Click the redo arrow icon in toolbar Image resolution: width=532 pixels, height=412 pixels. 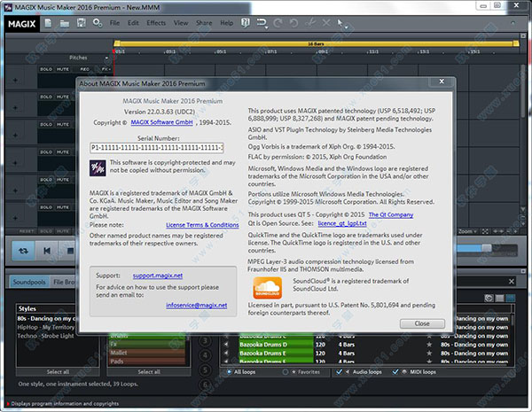[x=278, y=23]
